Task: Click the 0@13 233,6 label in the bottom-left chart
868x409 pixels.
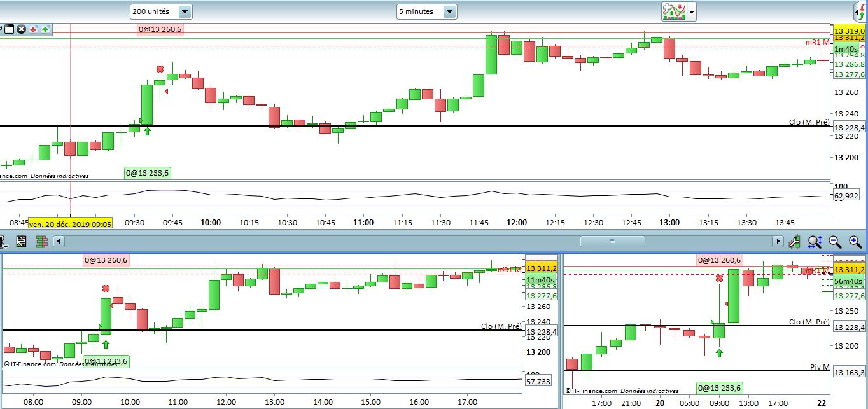Action: (106, 361)
